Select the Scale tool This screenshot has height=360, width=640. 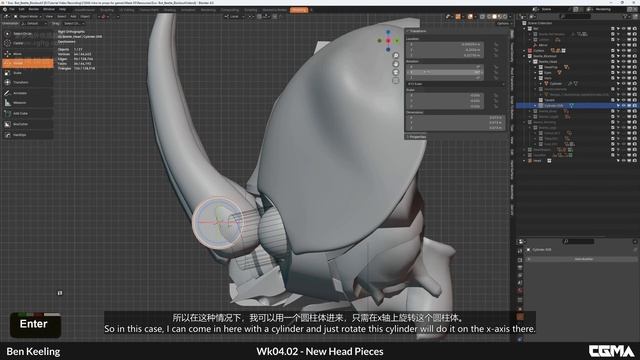click(x=28, y=73)
